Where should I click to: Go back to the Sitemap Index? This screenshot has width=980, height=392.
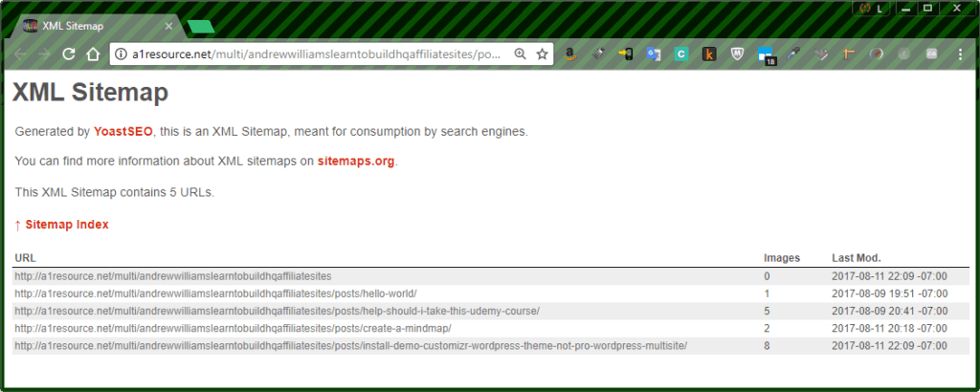pyautogui.click(x=66, y=225)
